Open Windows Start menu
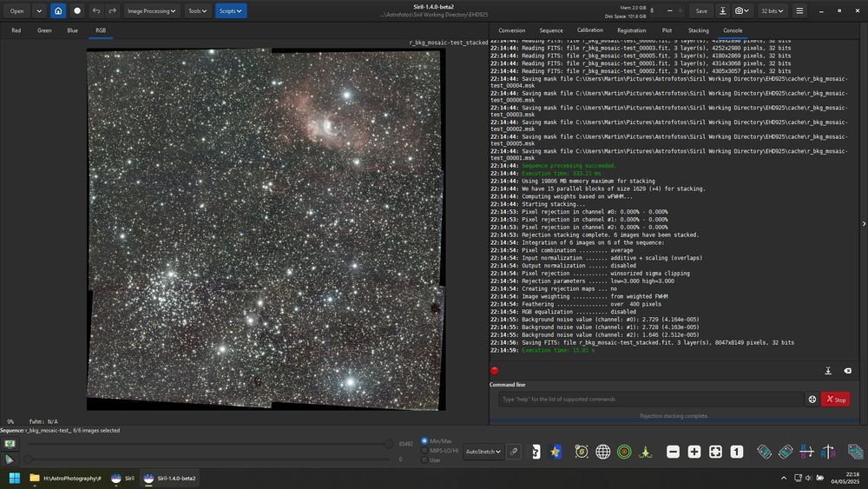This screenshot has height=489, width=868. [x=15, y=478]
